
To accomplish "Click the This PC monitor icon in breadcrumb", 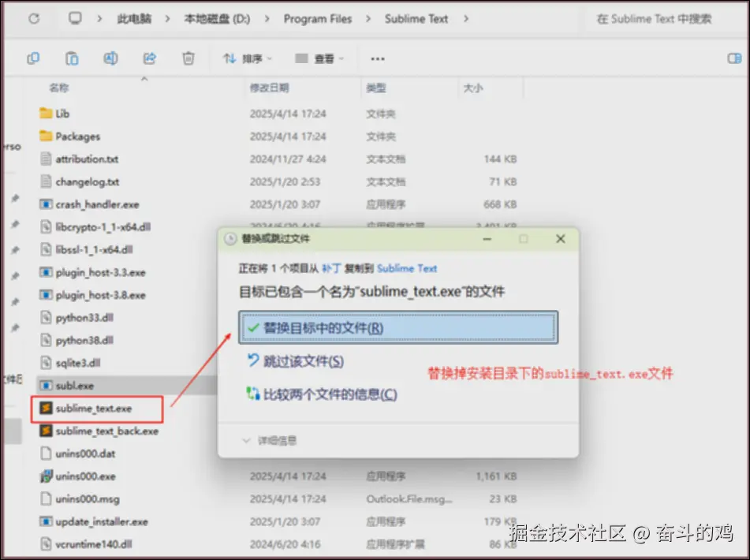I will (x=75, y=18).
